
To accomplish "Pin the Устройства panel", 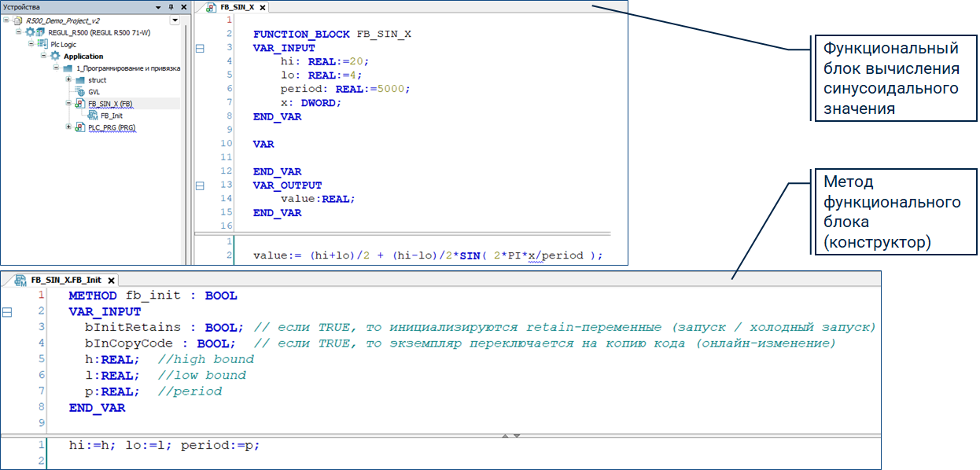I will 171,7.
